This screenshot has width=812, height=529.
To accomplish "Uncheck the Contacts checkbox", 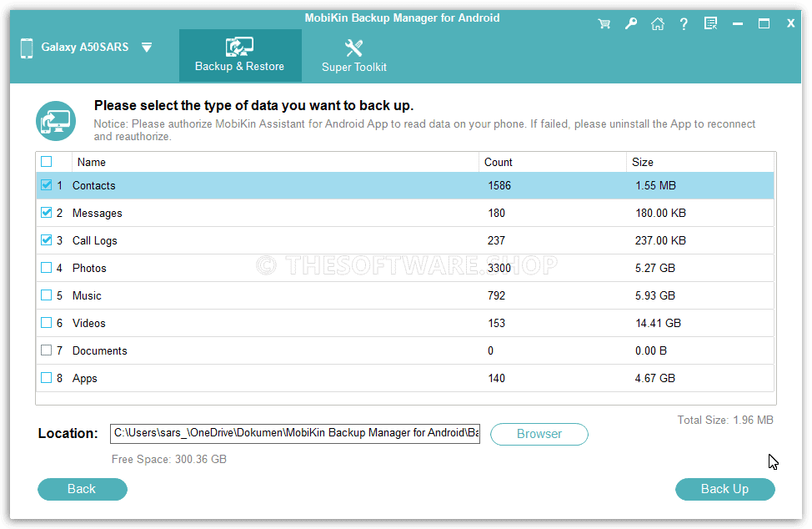I will point(47,185).
